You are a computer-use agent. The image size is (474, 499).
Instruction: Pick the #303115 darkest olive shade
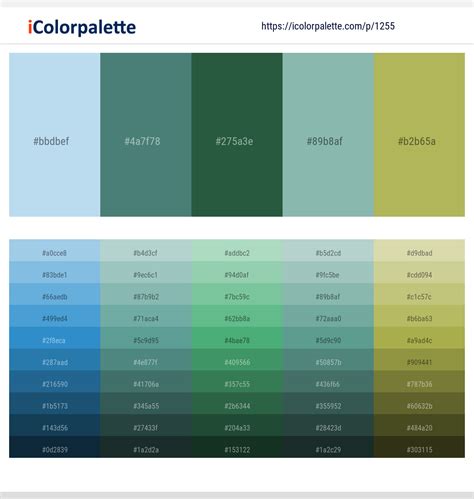coord(419,447)
